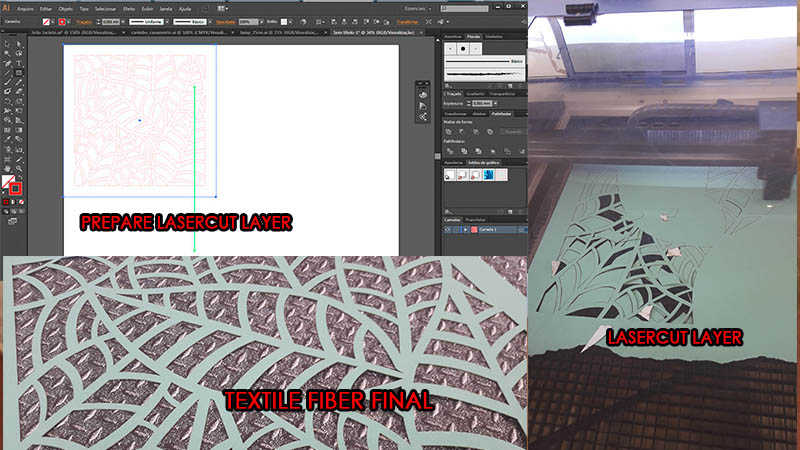Set Color mode below fill stroke
The height and width of the screenshot is (450, 800).
(6, 202)
